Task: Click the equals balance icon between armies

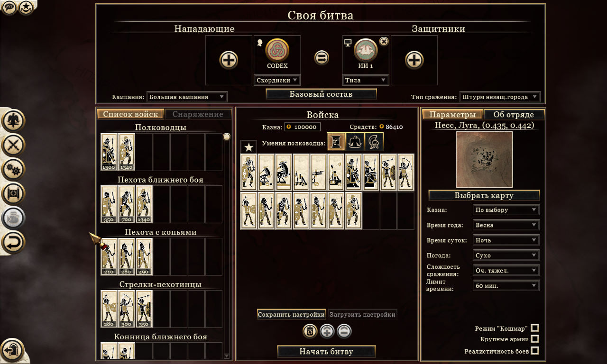Action: click(x=322, y=58)
